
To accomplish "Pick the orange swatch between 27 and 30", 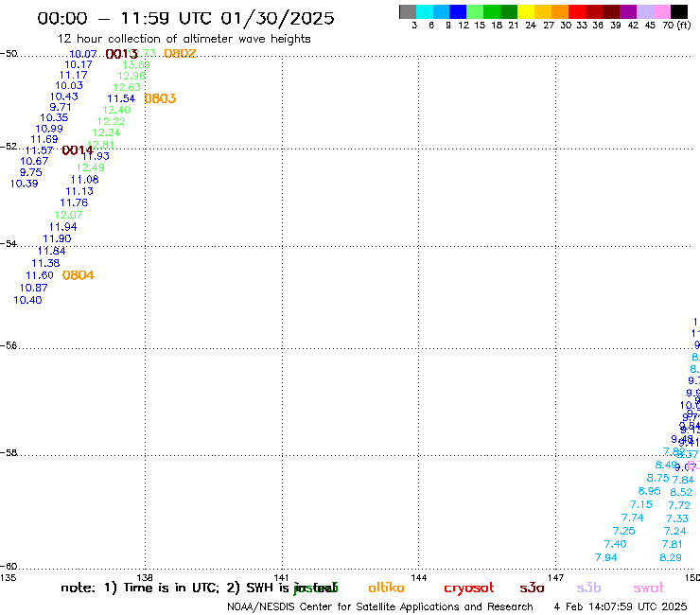I will (560, 11).
